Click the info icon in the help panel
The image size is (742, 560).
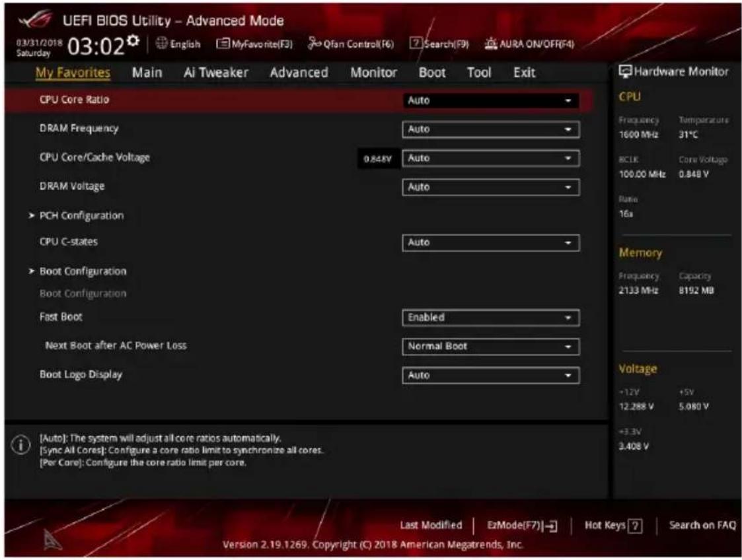(21, 444)
